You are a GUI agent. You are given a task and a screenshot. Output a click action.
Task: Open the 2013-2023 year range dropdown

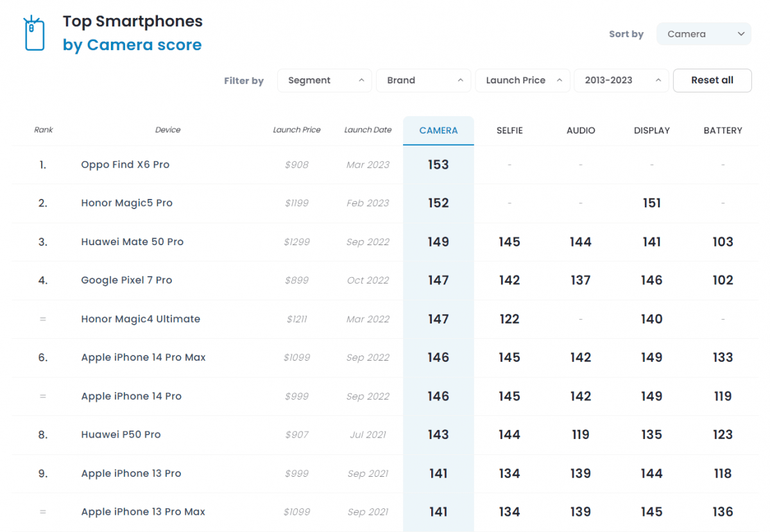tap(621, 80)
